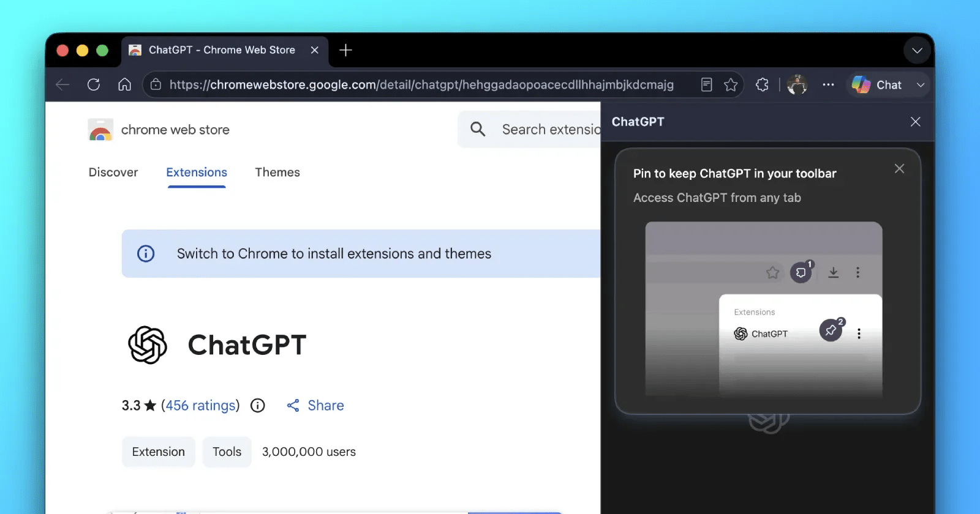This screenshot has height=514, width=980.
Task: Expand the tab list chevron
Action: tap(917, 50)
